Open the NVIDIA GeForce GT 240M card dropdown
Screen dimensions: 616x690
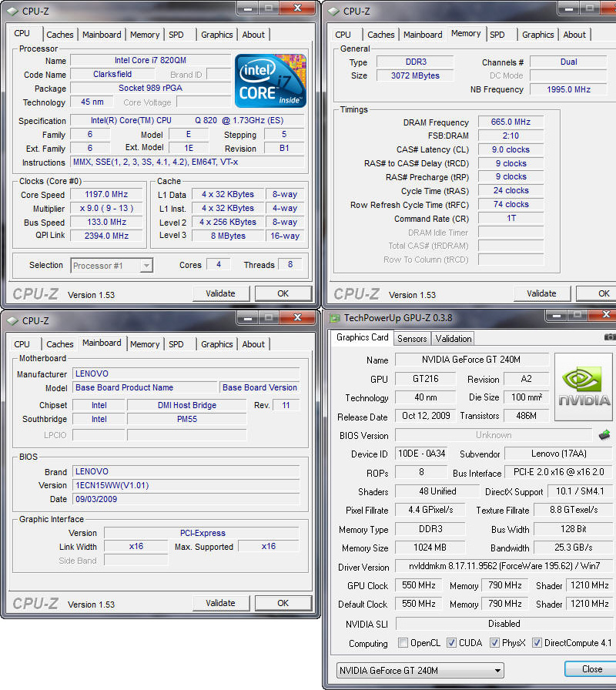pos(420,670)
